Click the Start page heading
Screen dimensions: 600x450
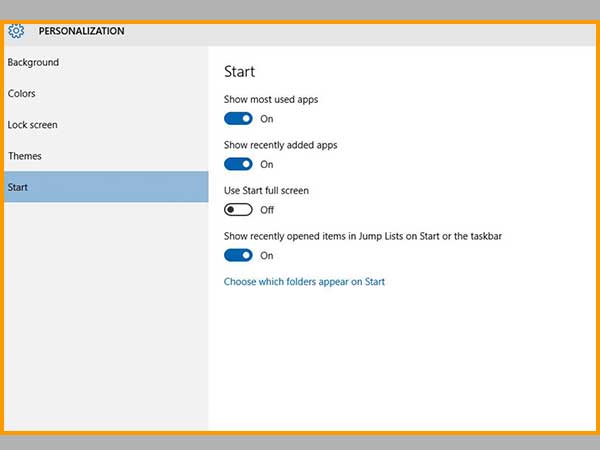(240, 72)
